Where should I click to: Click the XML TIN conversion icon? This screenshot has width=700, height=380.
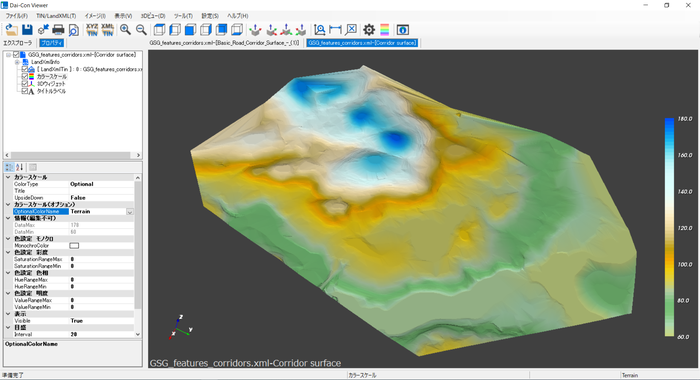point(108,30)
